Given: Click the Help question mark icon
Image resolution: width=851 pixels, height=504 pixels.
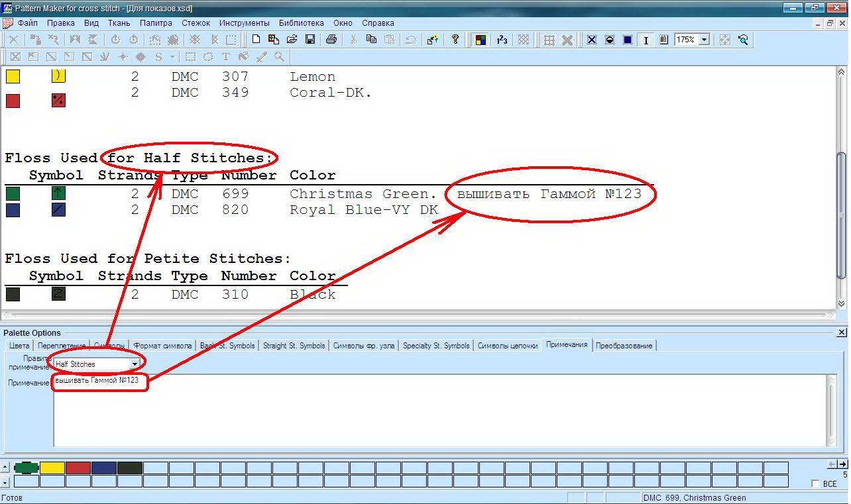Looking at the screenshot, I should coord(455,40).
